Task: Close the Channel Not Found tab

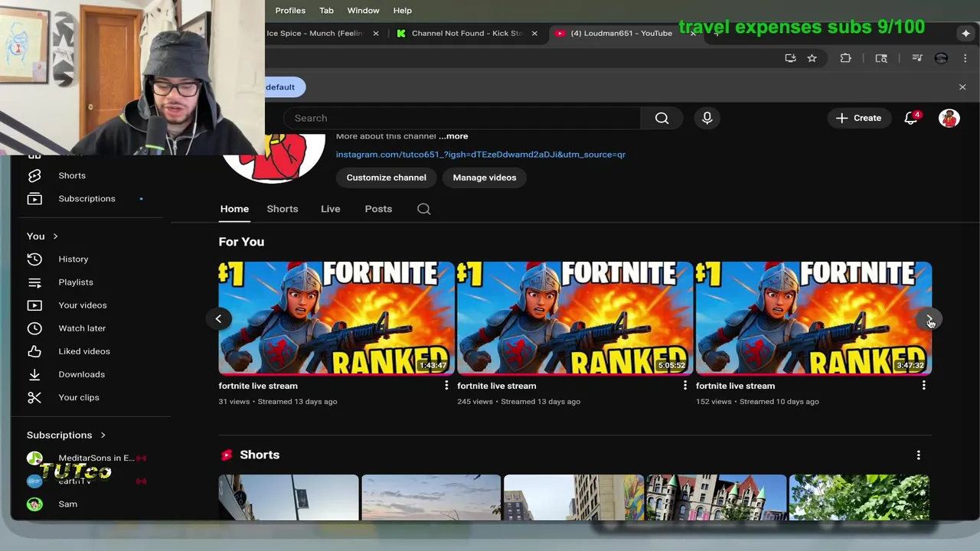Action: pos(534,34)
